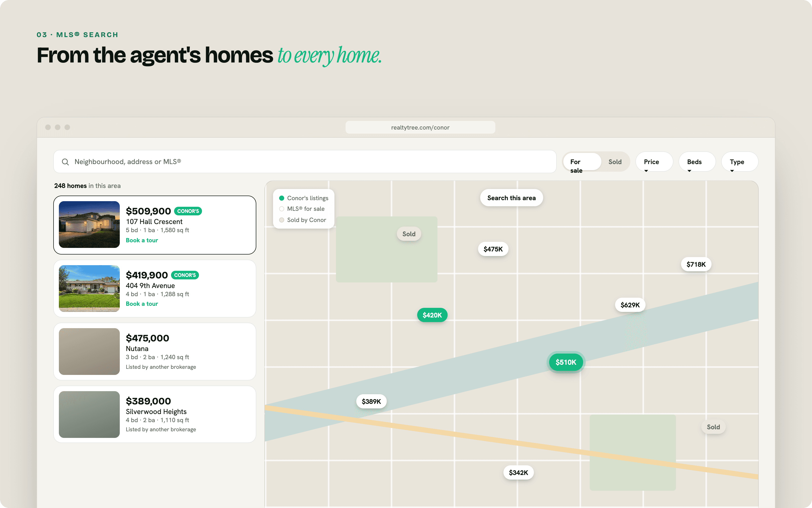Click the $475,000 price text
The width and height of the screenshot is (812, 508).
(x=147, y=338)
